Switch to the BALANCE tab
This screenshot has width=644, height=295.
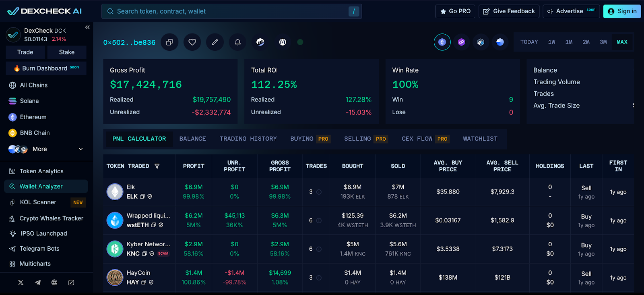(193, 139)
